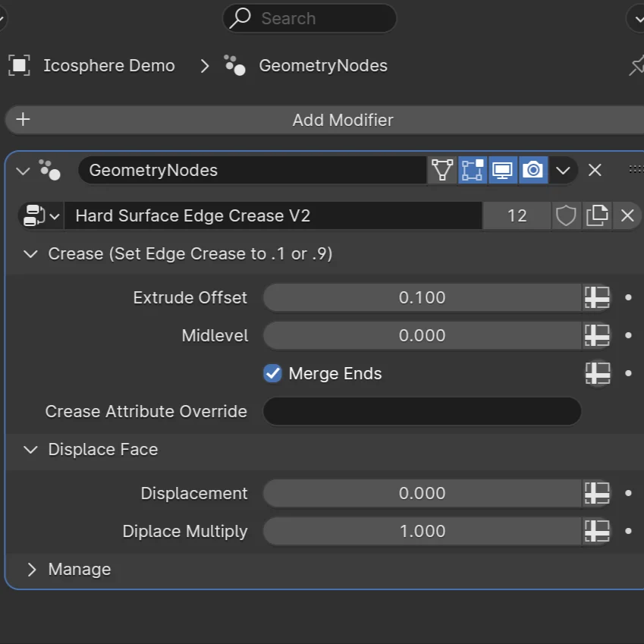Enable fake user with shield icon
Viewport: 644px width, 644px height.
[566, 215]
